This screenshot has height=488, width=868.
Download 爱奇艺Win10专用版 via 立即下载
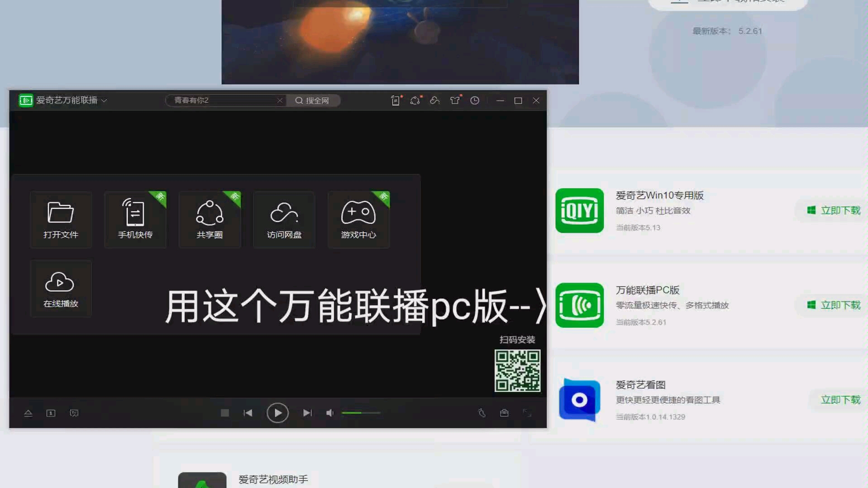833,211
